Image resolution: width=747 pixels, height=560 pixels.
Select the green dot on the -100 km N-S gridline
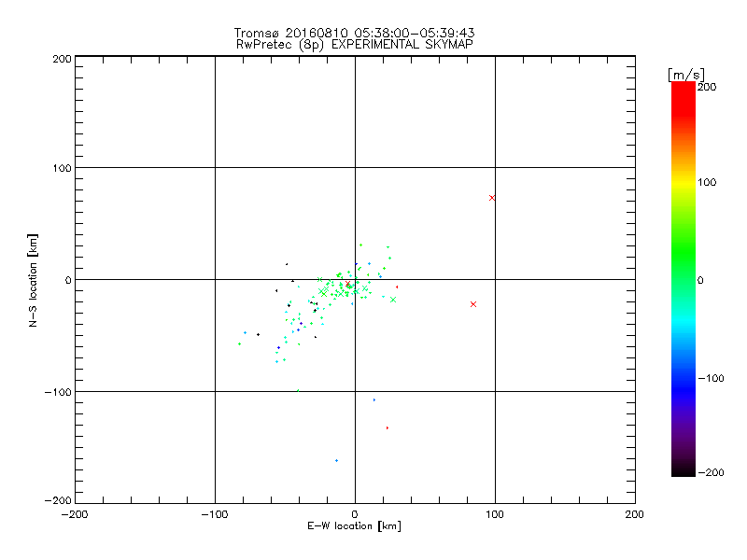[298, 391]
